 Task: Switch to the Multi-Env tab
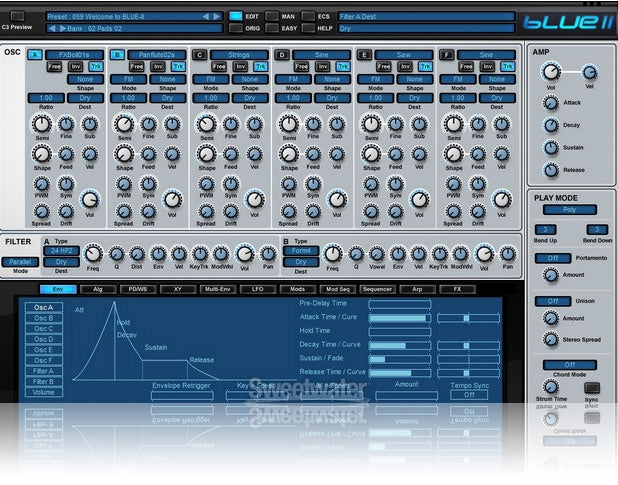[218, 289]
